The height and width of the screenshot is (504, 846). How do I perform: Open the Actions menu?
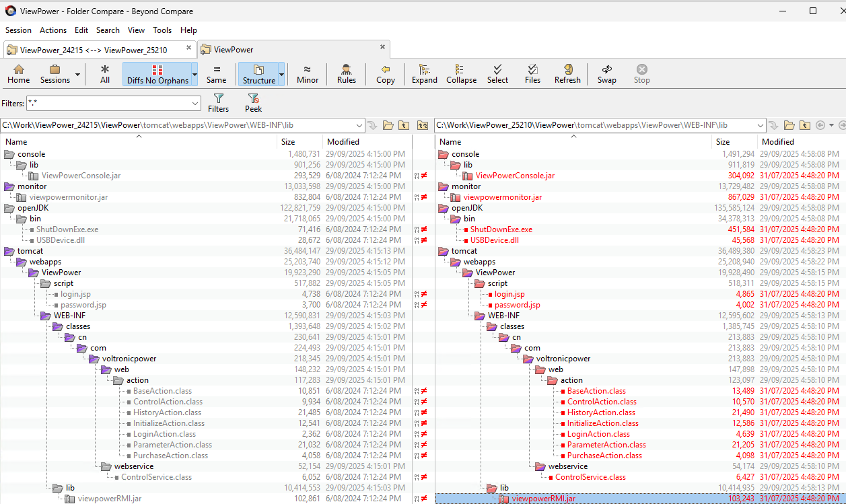[52, 30]
